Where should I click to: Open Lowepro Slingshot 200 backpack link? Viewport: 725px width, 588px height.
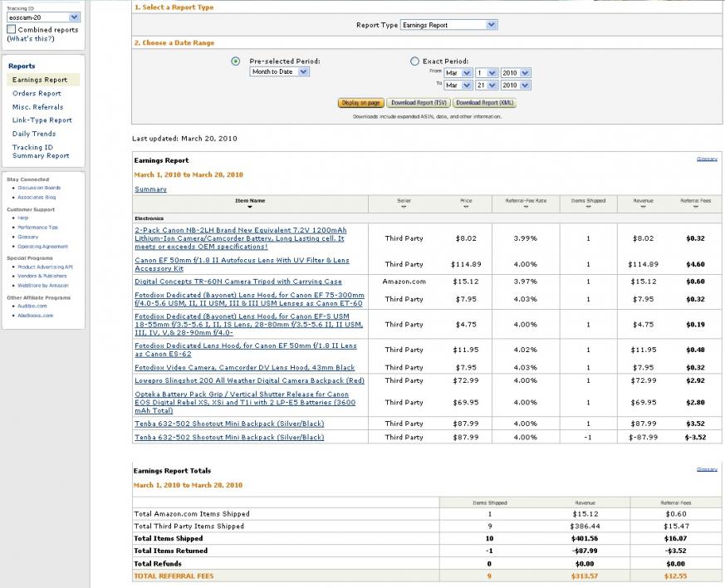[249, 380]
